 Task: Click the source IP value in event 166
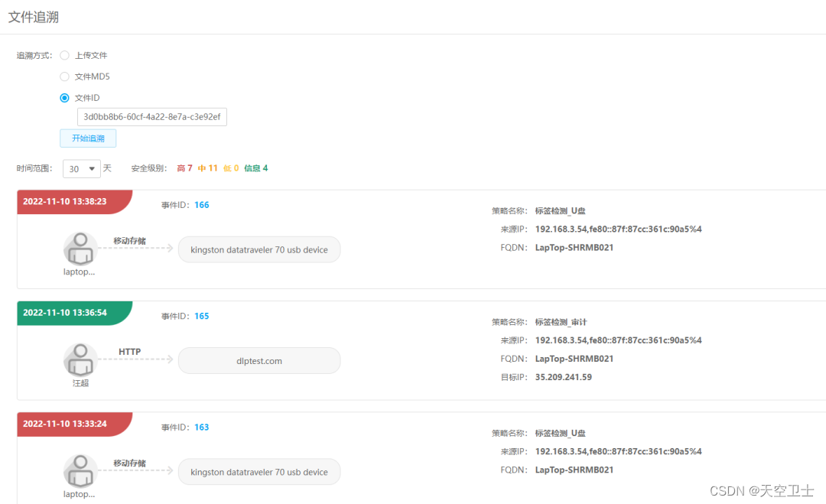[619, 229]
